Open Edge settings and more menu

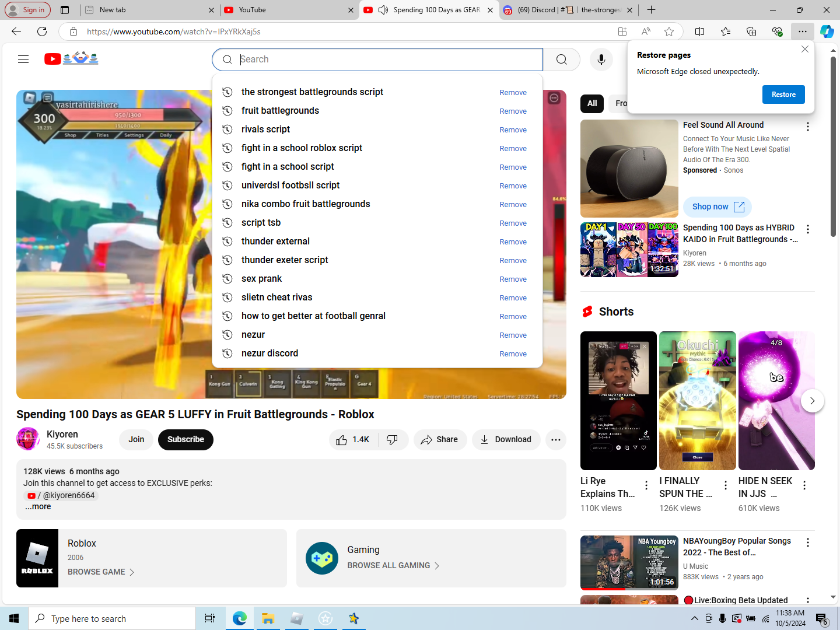(x=803, y=32)
